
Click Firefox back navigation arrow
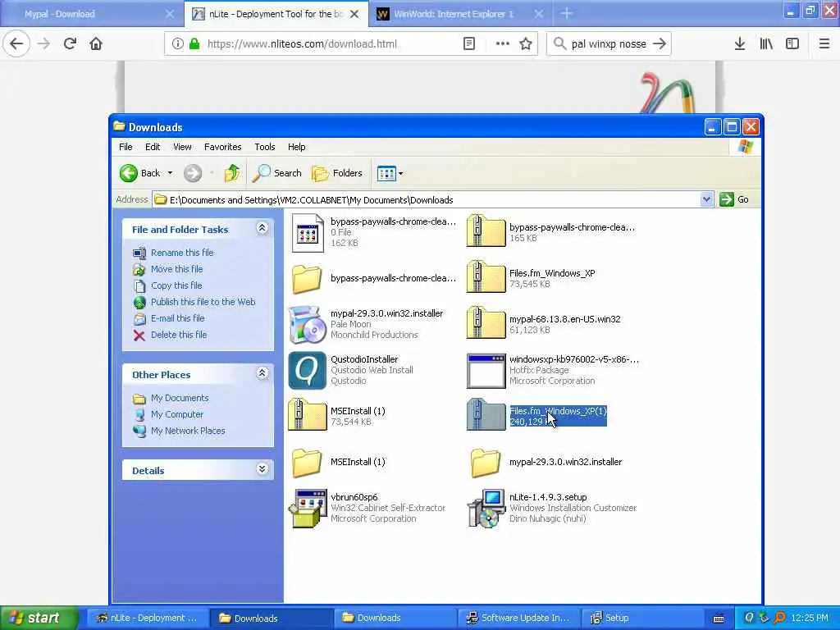pos(16,43)
